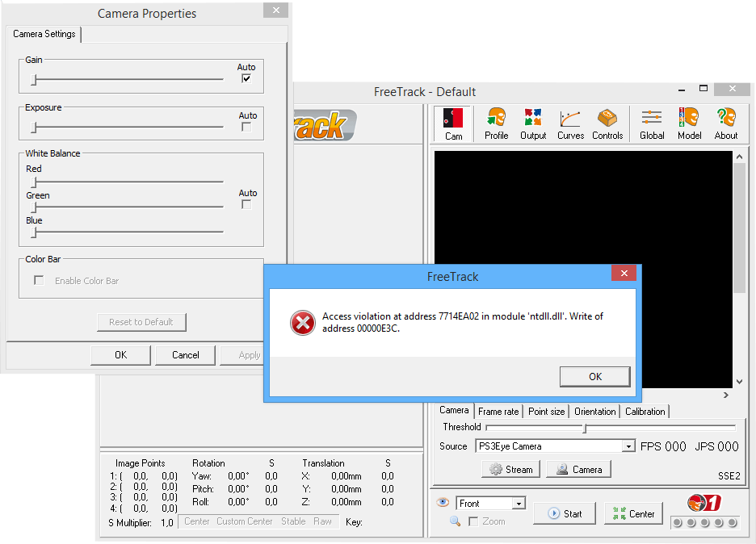Toggle Exposure Auto checkbox
This screenshot has width=756, height=544.
(x=246, y=128)
